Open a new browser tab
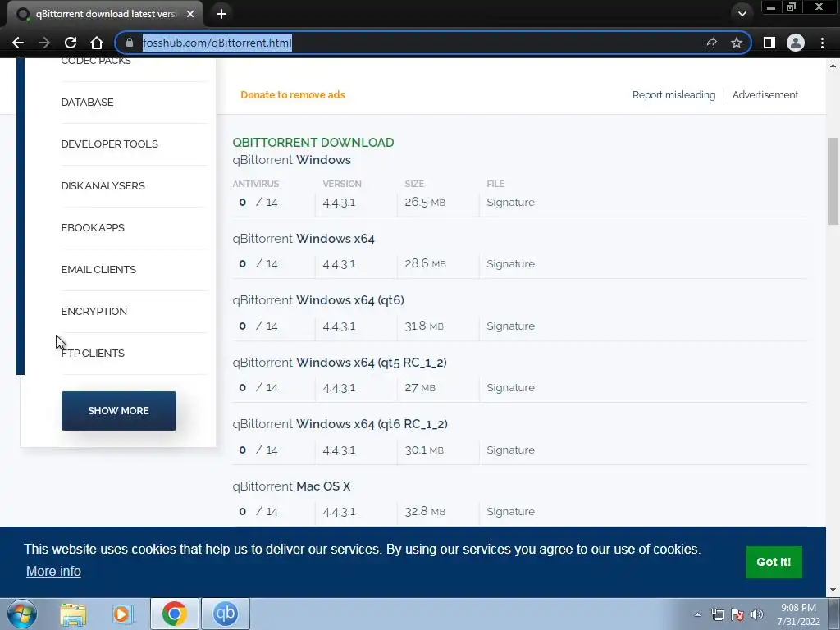 [221, 14]
